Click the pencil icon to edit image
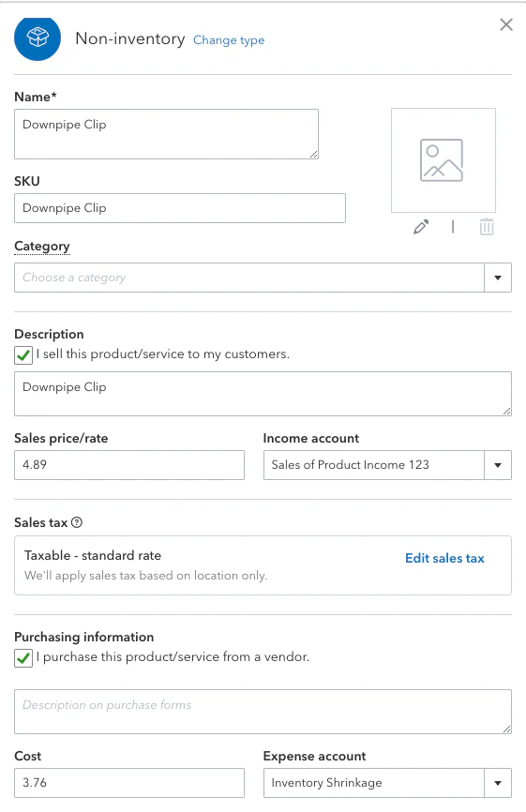 421,227
